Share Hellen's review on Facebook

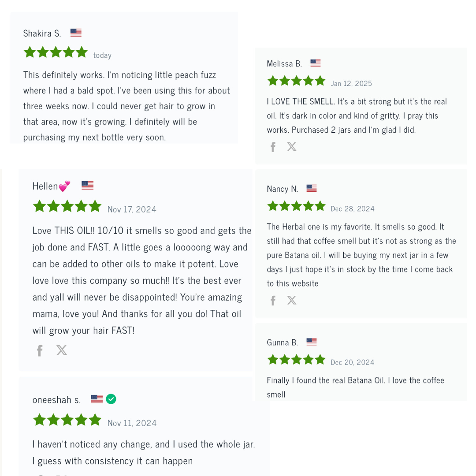click(x=40, y=350)
